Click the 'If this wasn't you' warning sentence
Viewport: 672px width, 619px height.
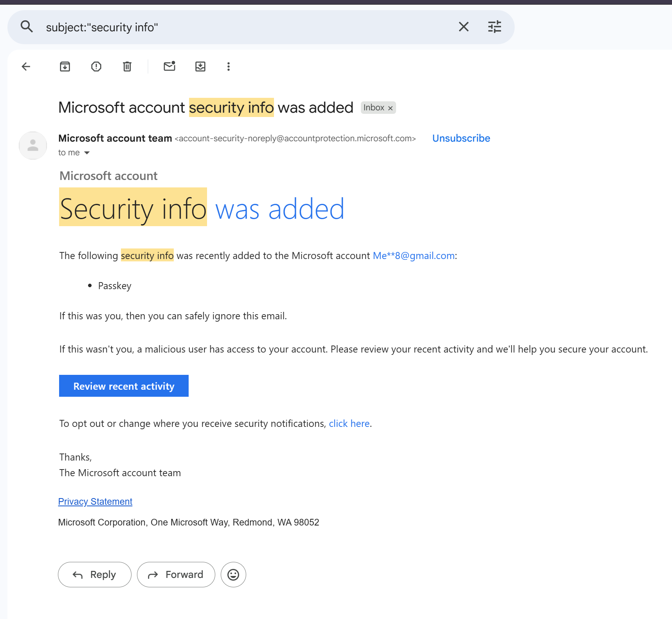353,349
